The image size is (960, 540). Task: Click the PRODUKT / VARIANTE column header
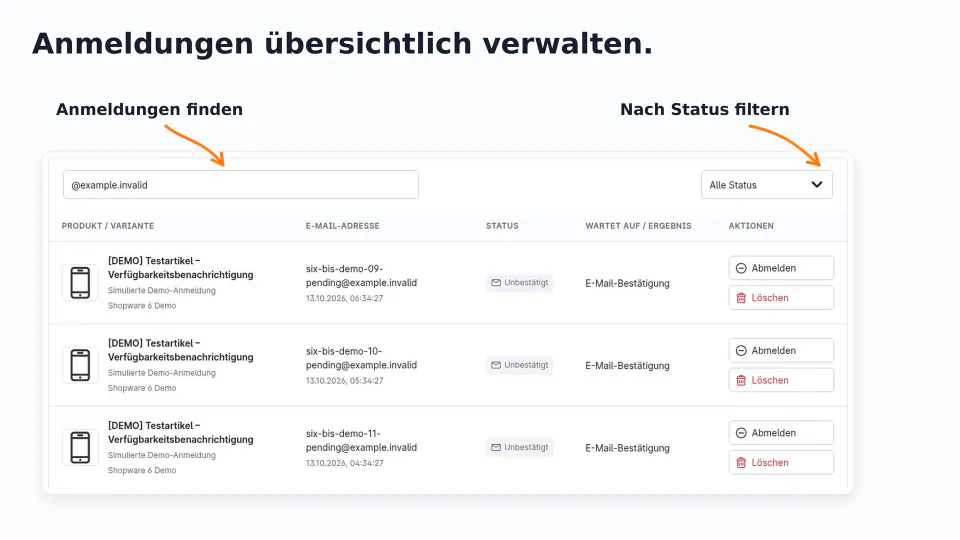[108, 226]
